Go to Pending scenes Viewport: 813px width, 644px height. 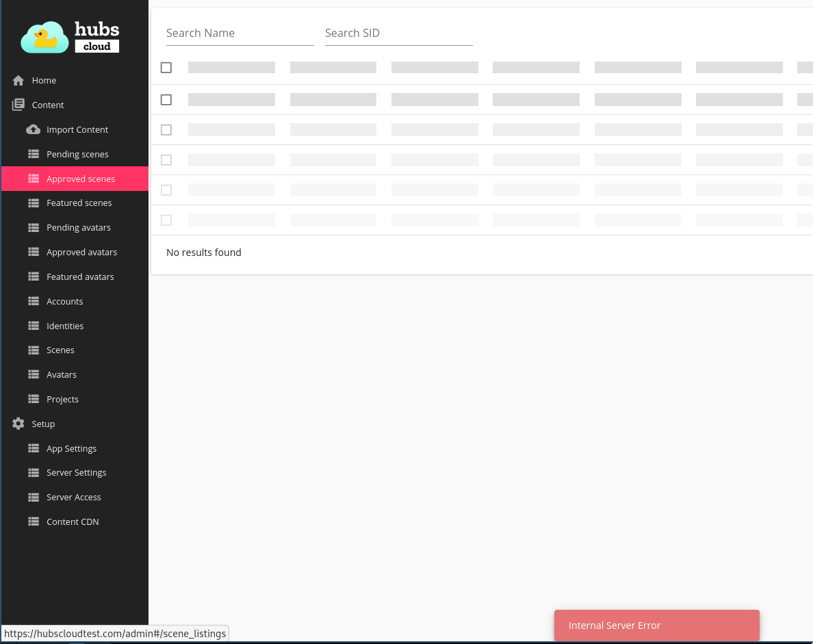75,154
